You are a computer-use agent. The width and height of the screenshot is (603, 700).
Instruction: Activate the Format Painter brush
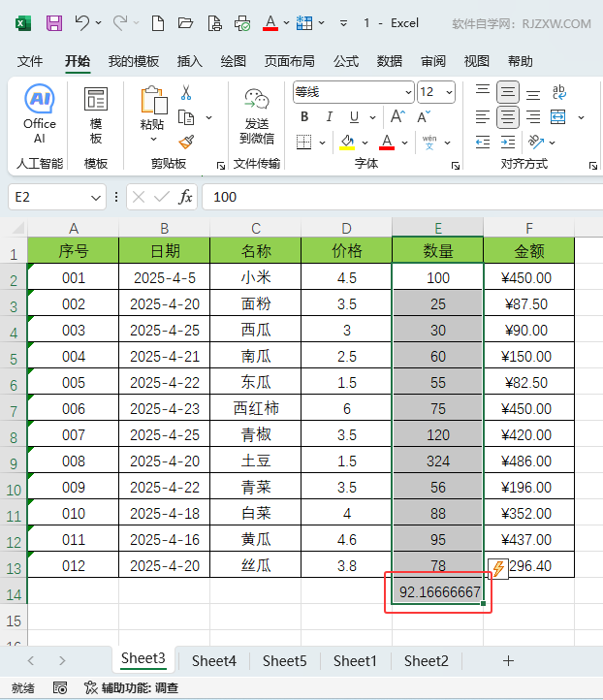tap(186, 143)
